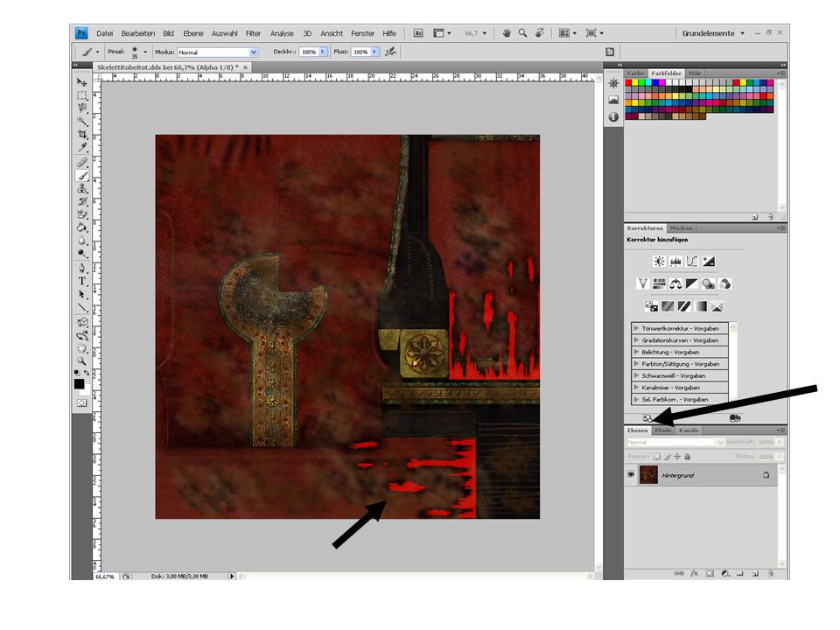Launch Bridge from the top bar
Screen dimensions: 840x630
tap(418, 33)
